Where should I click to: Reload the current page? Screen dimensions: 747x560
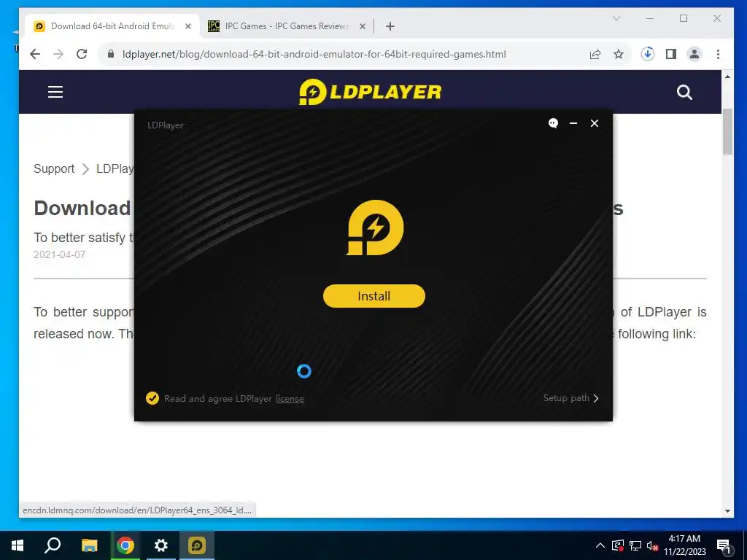(82, 54)
